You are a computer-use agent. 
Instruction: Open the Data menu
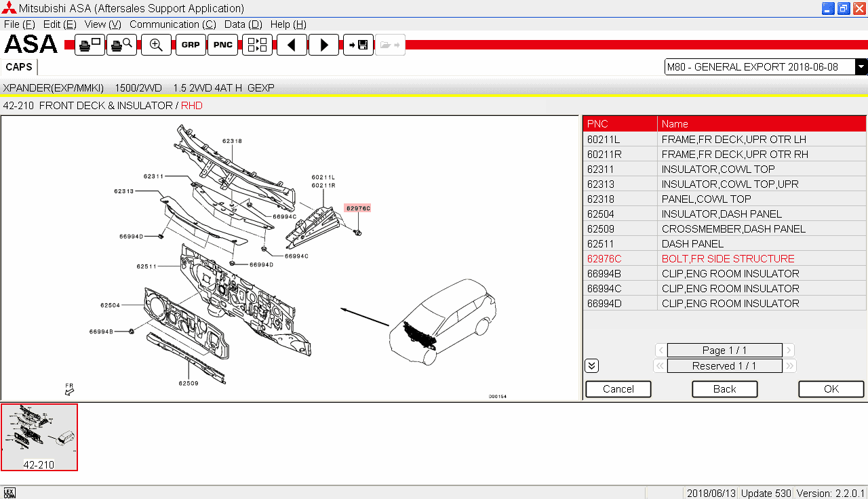pyautogui.click(x=243, y=24)
